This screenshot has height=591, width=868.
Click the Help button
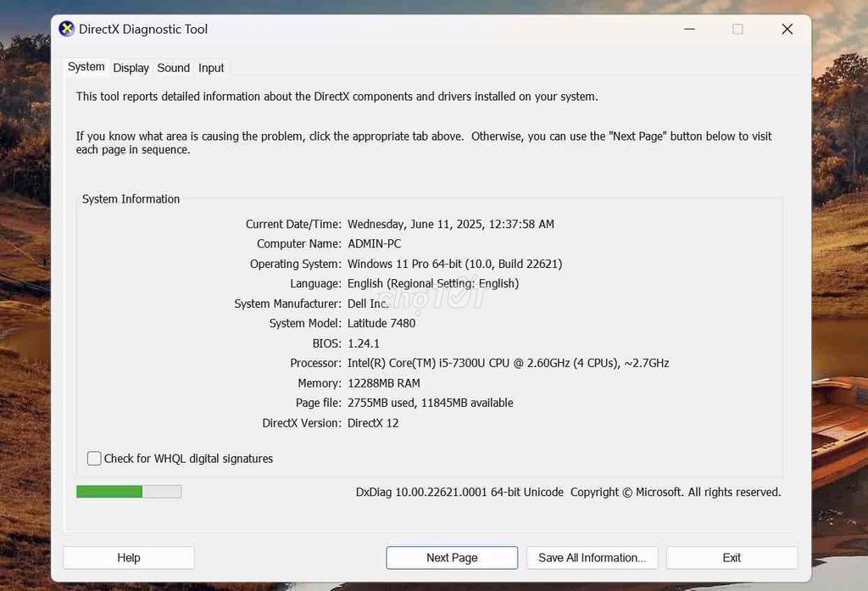129,558
